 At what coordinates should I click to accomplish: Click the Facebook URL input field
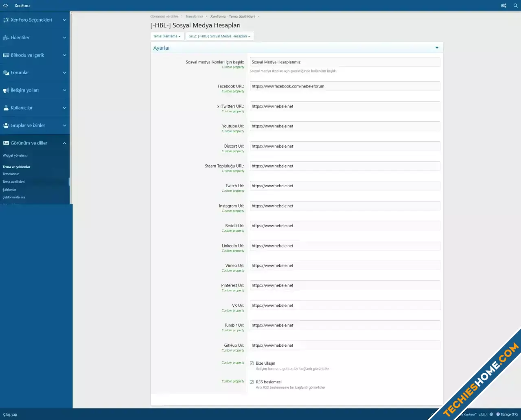tap(345, 86)
